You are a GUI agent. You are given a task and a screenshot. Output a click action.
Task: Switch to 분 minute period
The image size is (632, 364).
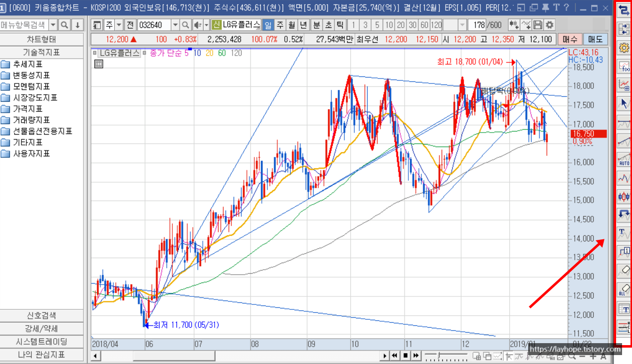[316, 25]
